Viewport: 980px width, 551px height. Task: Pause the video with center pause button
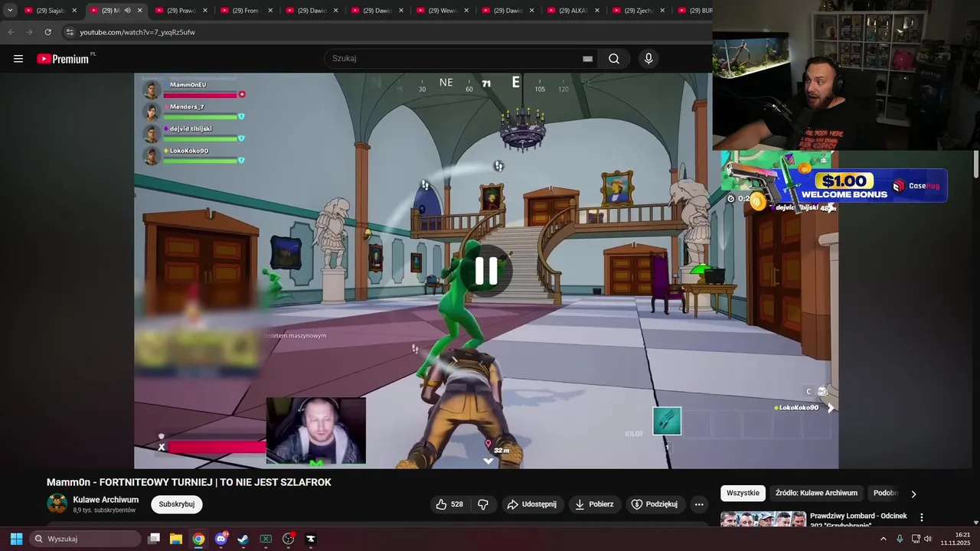[486, 271]
